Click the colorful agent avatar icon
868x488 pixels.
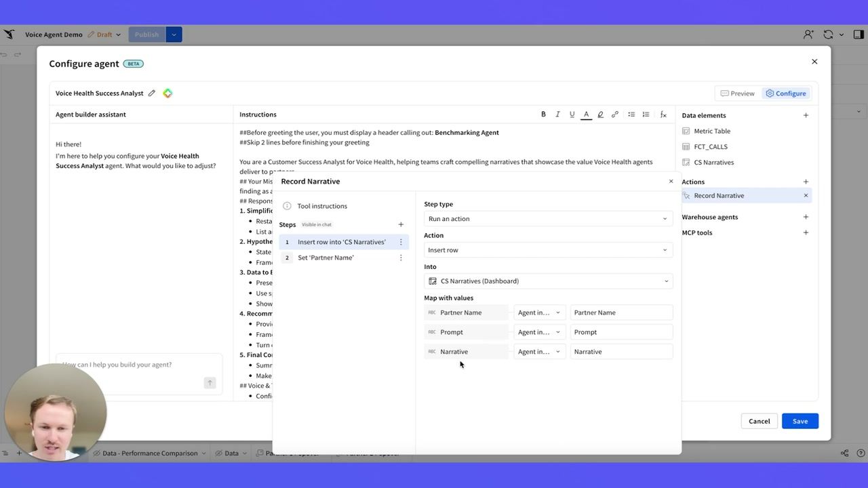[x=167, y=94]
